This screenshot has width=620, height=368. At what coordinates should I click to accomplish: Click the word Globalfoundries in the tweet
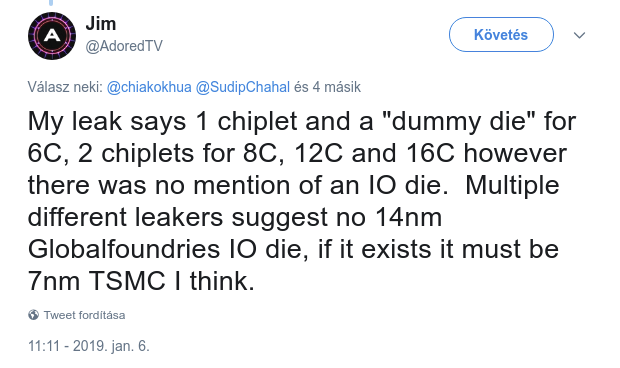124,249
